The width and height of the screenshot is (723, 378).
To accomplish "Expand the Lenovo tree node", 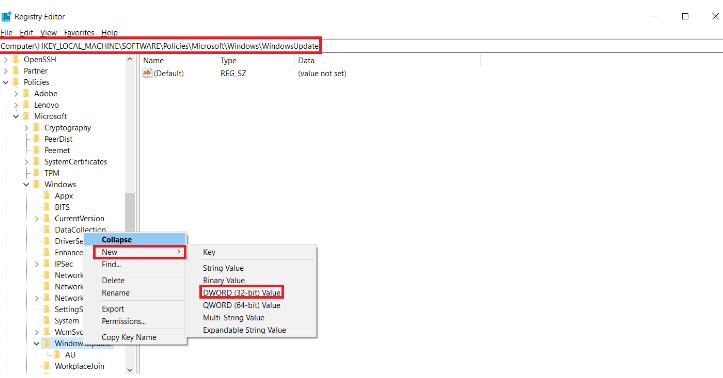I will [16, 105].
